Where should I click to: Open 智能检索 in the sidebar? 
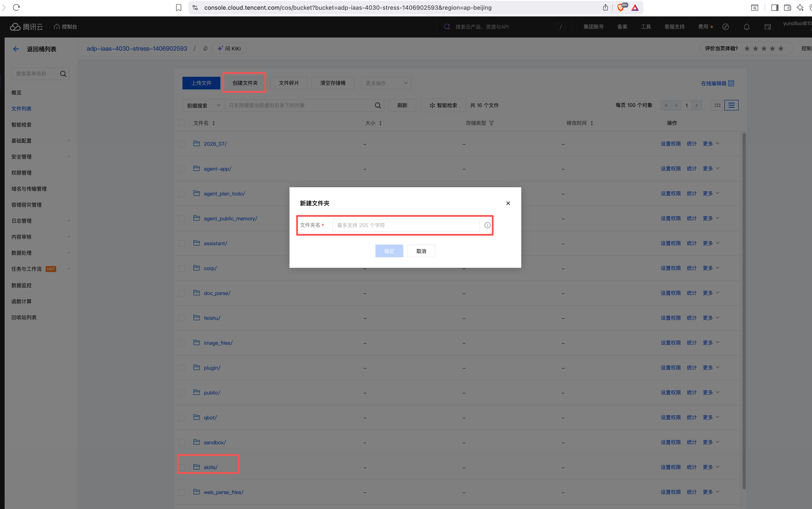click(21, 125)
